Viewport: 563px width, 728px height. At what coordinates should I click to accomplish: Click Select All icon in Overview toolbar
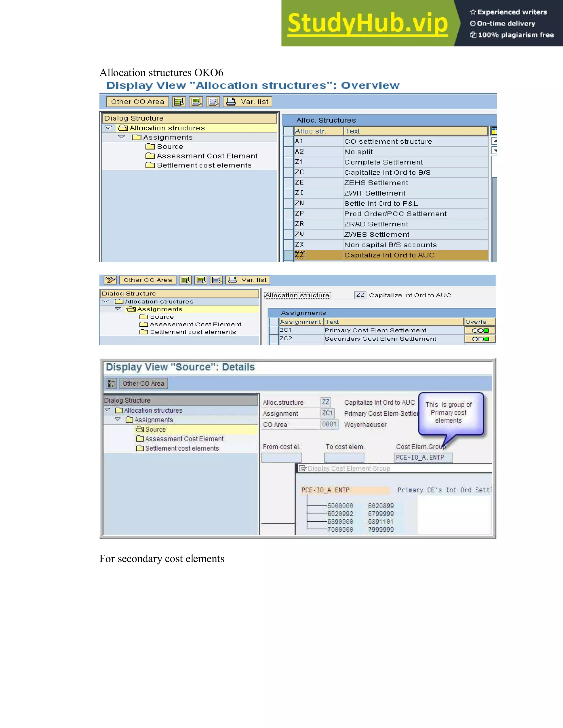[x=179, y=102]
